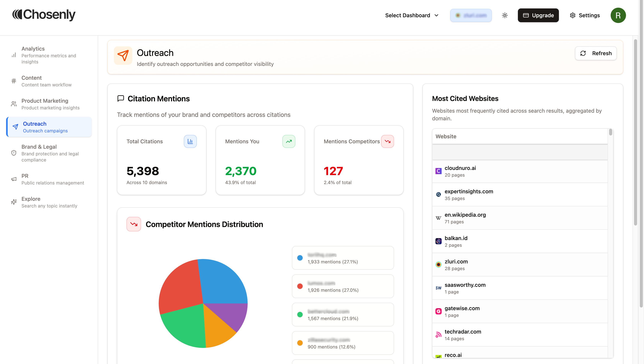The width and height of the screenshot is (644, 364).
Task: Click the blue legend dot for 1,933 mentions
Action: point(300,258)
